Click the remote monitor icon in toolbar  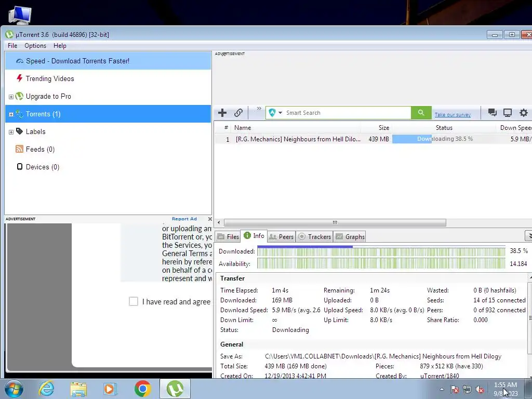508,113
